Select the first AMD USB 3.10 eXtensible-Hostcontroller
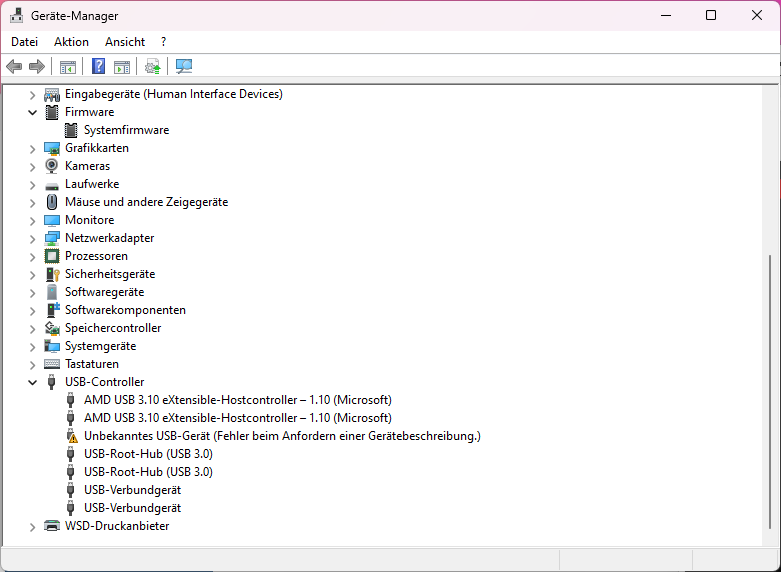Screen dimensions: 781x572 click(238, 400)
